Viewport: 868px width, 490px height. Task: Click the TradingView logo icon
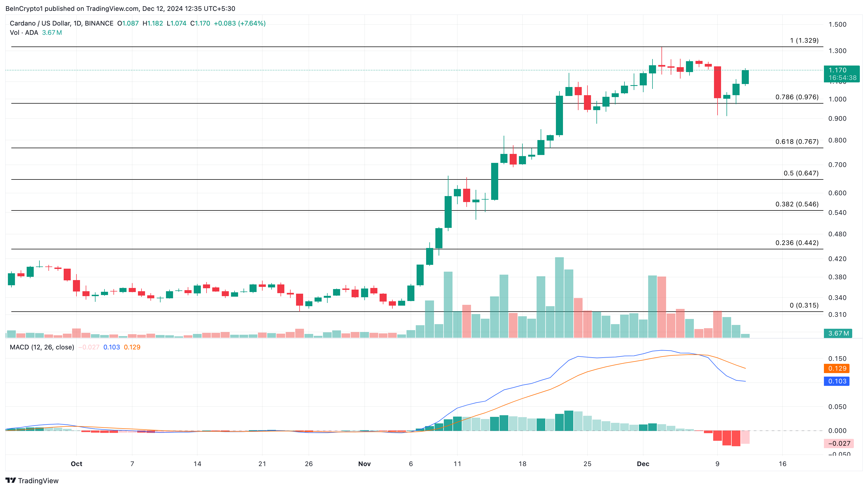pos(11,480)
